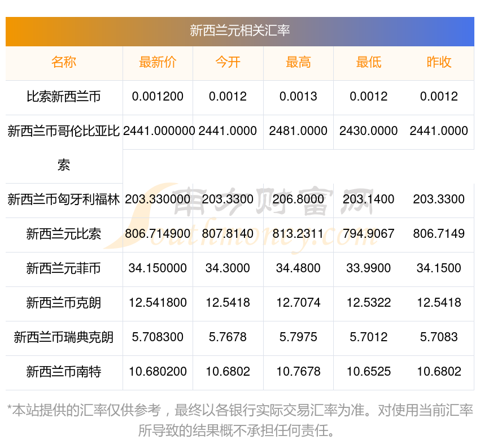Click the high value 10.7678
Screen dimensions: 480x448
(x=298, y=371)
